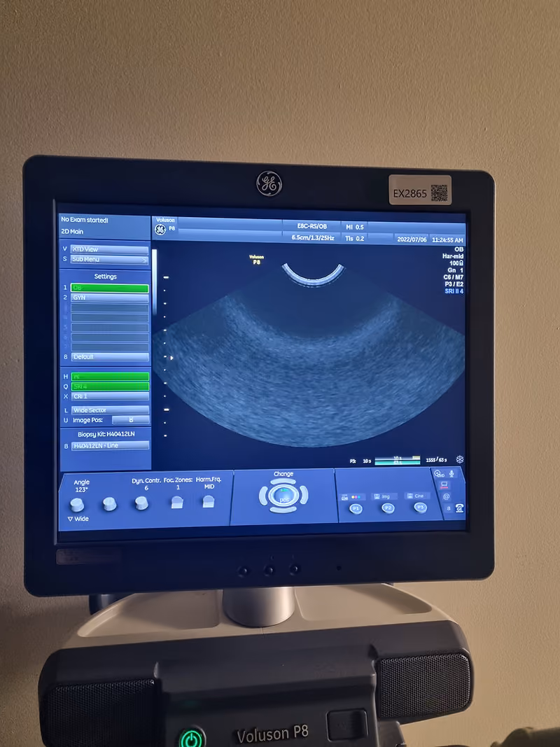Open the H40412LN - Line biopsy selector
The width and height of the screenshot is (560, 747).
click(x=110, y=445)
